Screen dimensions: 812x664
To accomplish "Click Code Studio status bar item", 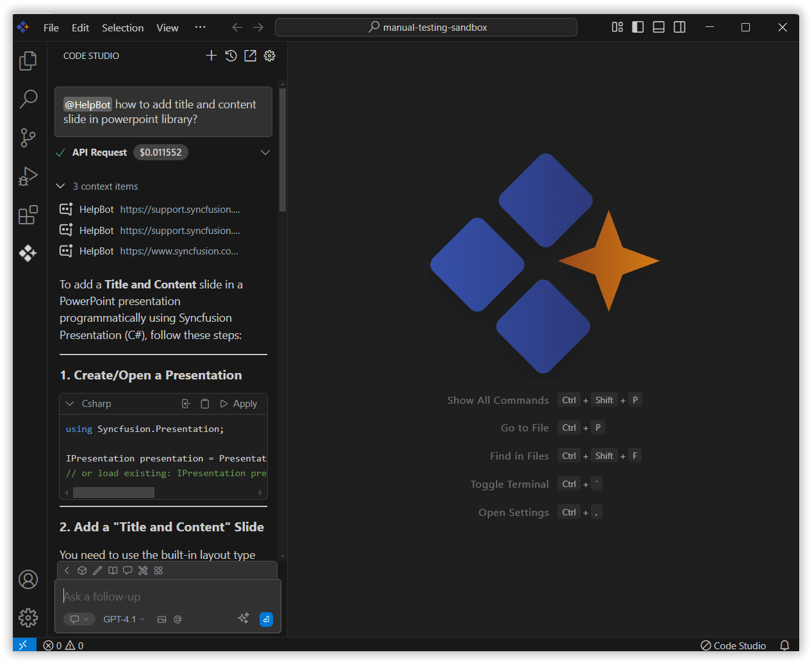I will 733,645.
